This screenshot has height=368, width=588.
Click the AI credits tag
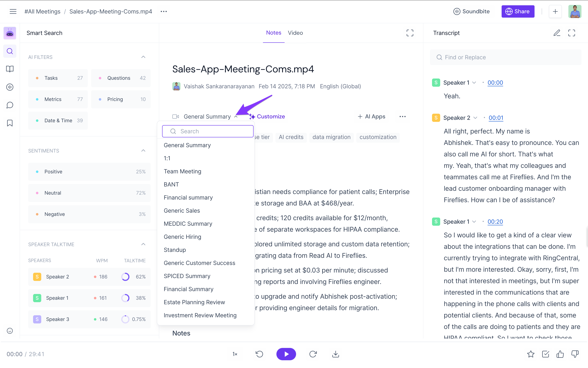(291, 137)
